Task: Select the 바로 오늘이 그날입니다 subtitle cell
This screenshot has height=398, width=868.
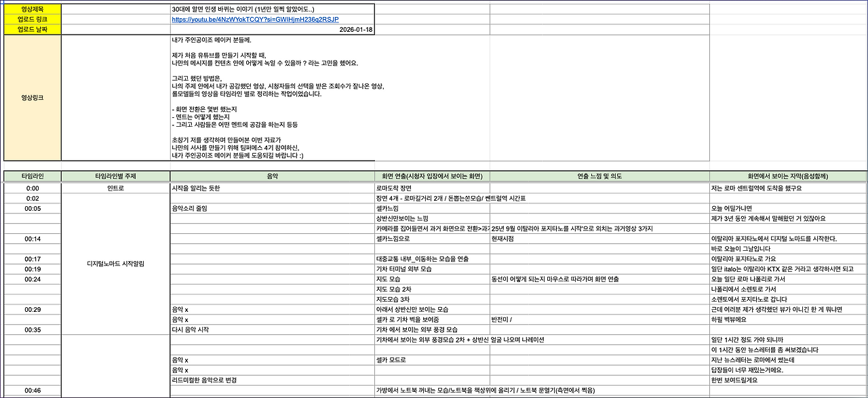Action: point(788,249)
